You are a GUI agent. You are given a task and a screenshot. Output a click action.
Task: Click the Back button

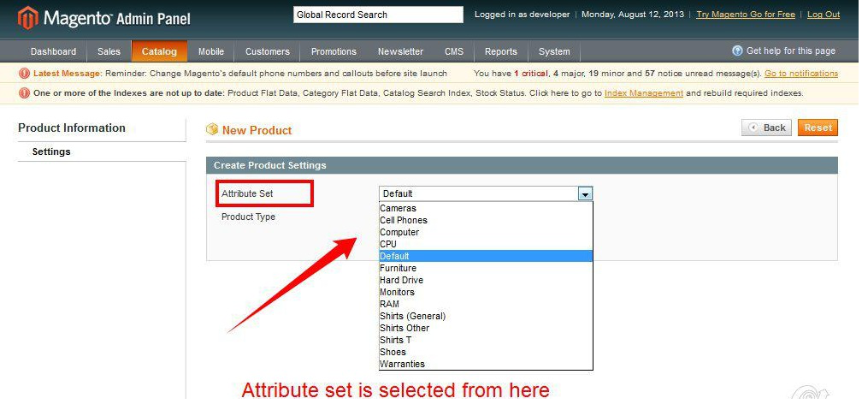pyautogui.click(x=767, y=128)
